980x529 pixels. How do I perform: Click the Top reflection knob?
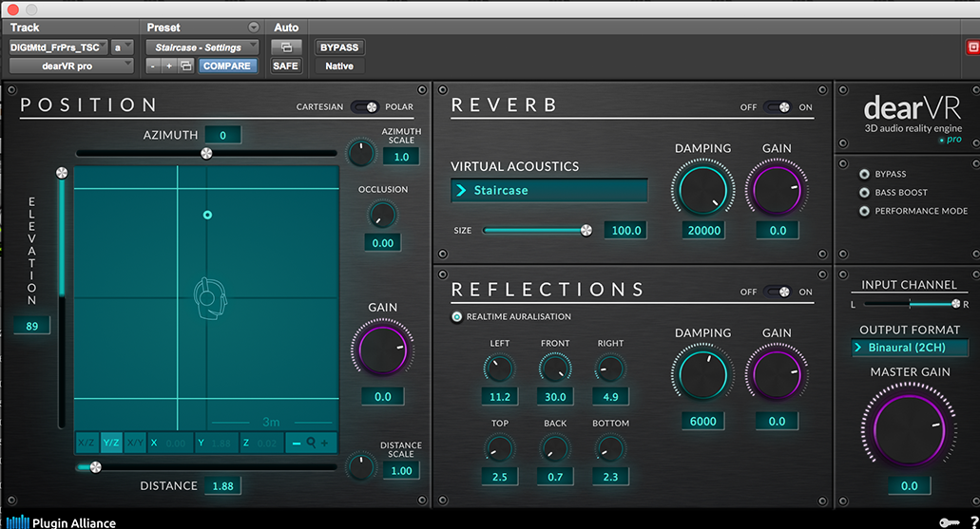(499, 448)
